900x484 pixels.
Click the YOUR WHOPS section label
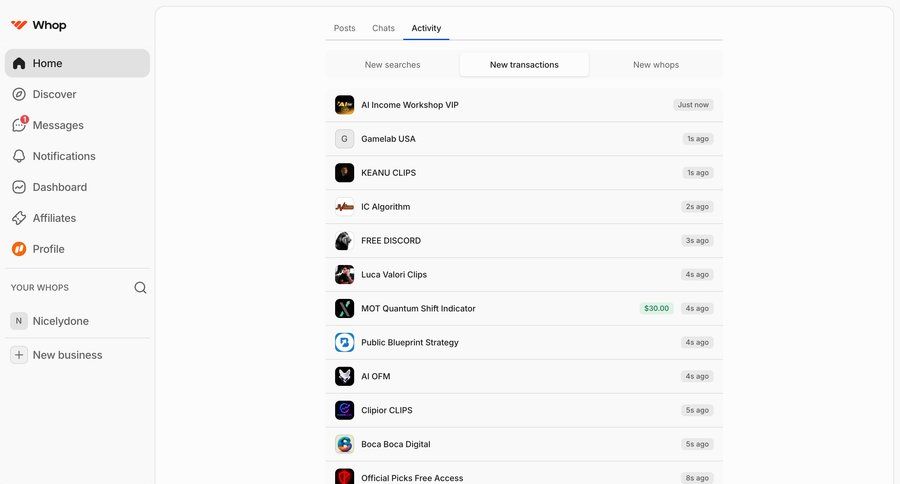pos(40,288)
